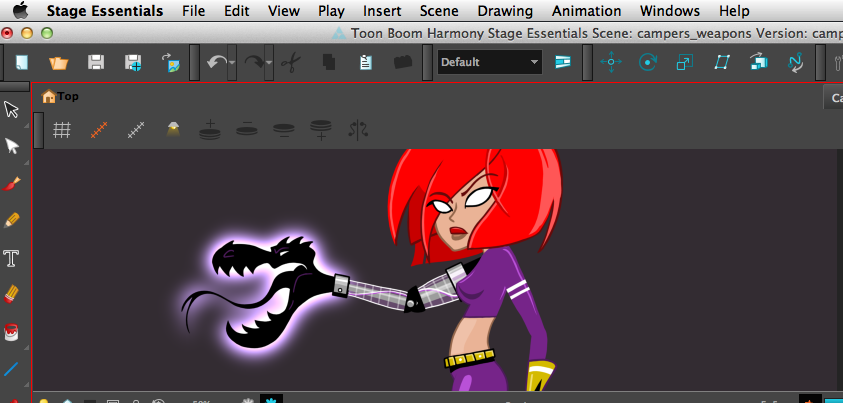Paste using the clipboard icon
This screenshot has height=403, width=843.
(x=366, y=63)
